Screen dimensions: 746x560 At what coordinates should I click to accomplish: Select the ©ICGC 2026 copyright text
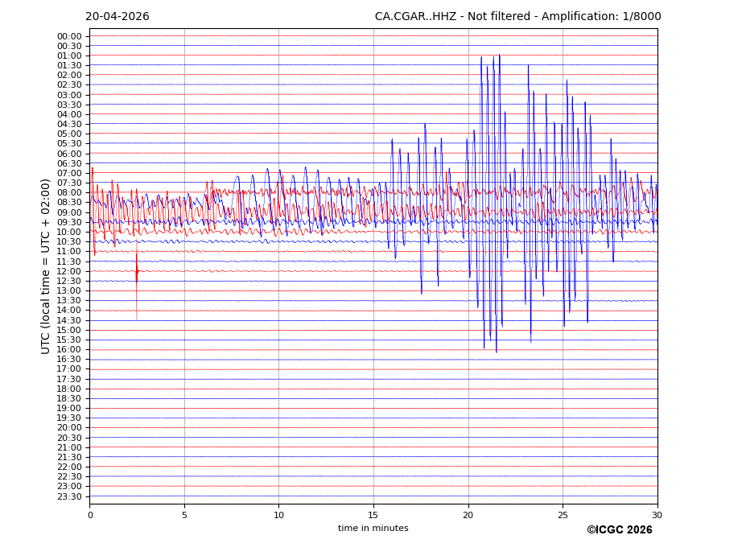coord(619,529)
